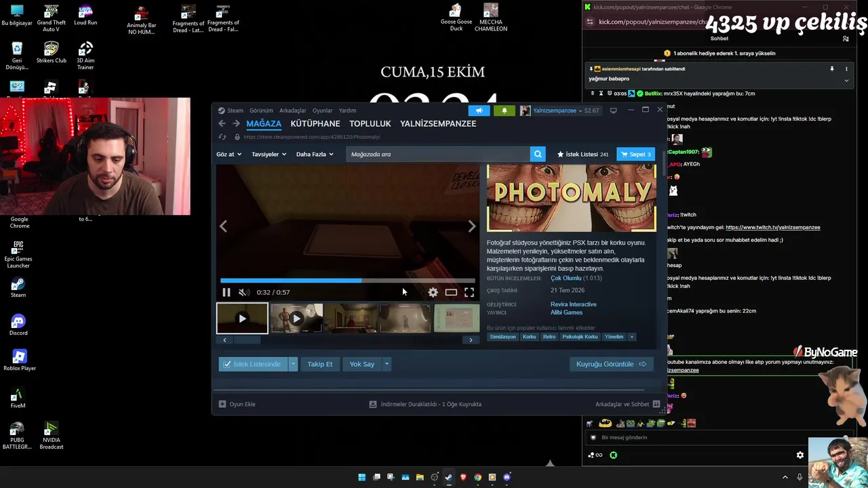Open the Görünüm menu
The height and width of the screenshot is (488, 868).
coord(261,110)
